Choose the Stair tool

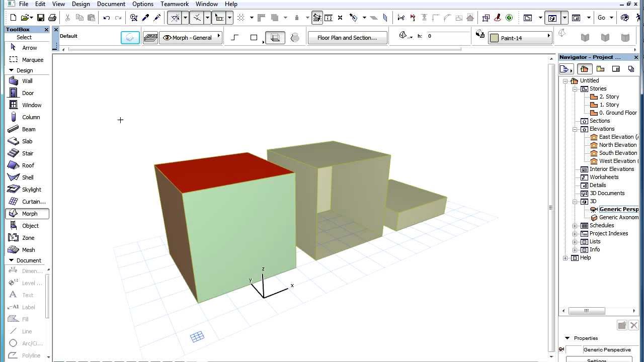(x=27, y=153)
